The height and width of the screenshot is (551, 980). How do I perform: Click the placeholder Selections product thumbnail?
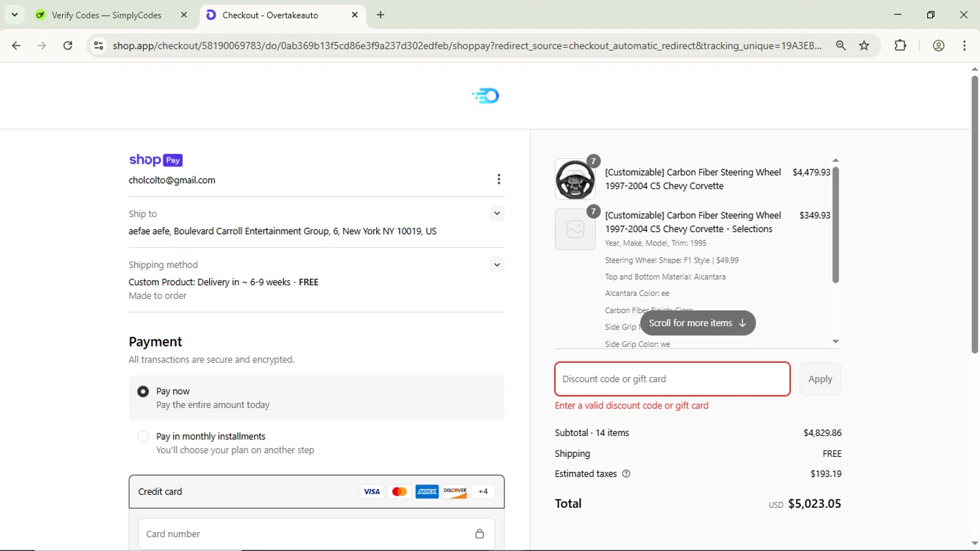(x=575, y=229)
